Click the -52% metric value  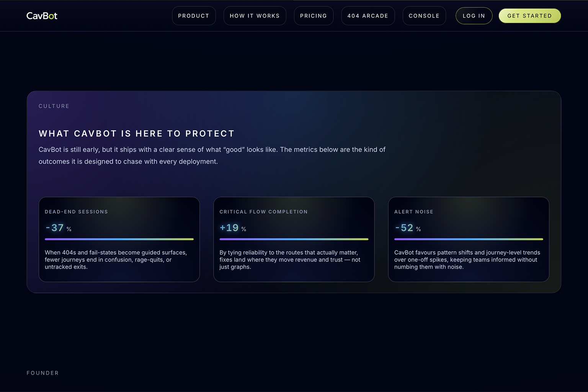pos(408,228)
